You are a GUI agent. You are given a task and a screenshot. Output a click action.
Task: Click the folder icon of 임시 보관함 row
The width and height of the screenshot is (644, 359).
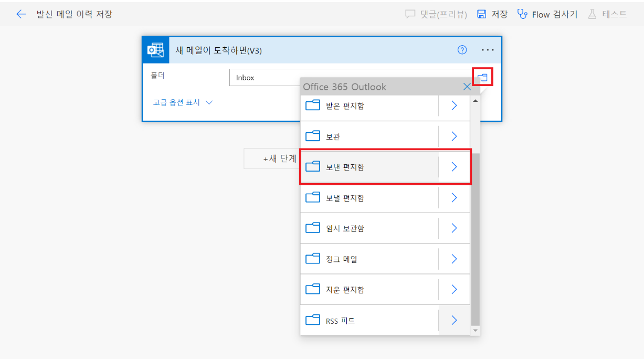point(313,228)
